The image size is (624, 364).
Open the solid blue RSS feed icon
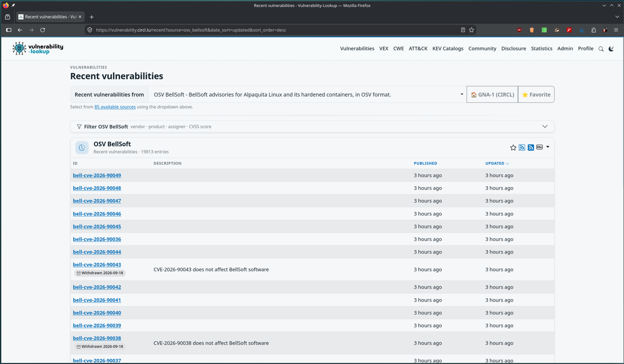point(531,147)
